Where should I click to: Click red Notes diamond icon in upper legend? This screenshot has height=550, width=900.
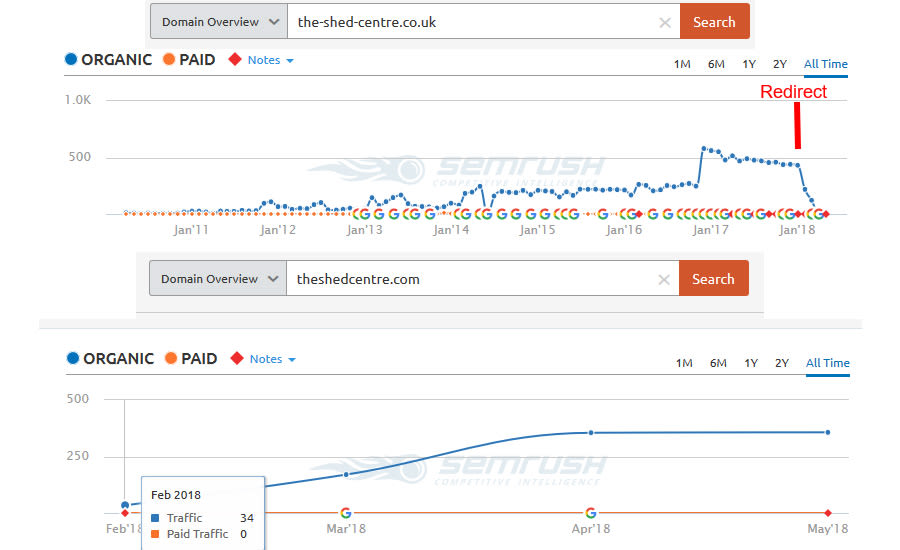[235, 59]
